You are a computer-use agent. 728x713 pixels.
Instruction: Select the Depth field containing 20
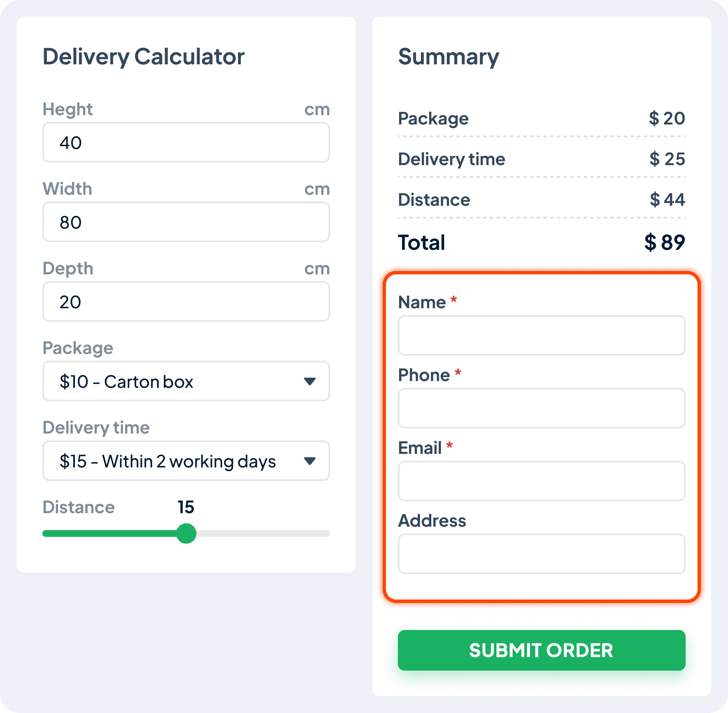186,301
